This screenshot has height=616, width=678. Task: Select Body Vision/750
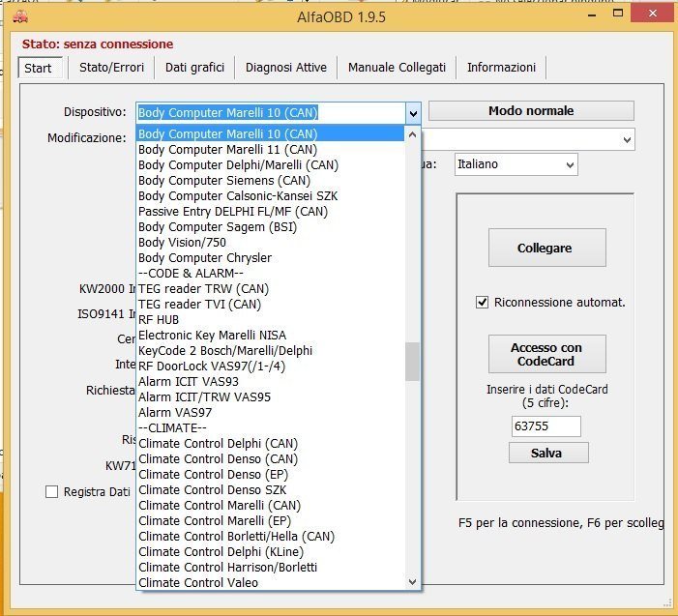click(x=270, y=243)
